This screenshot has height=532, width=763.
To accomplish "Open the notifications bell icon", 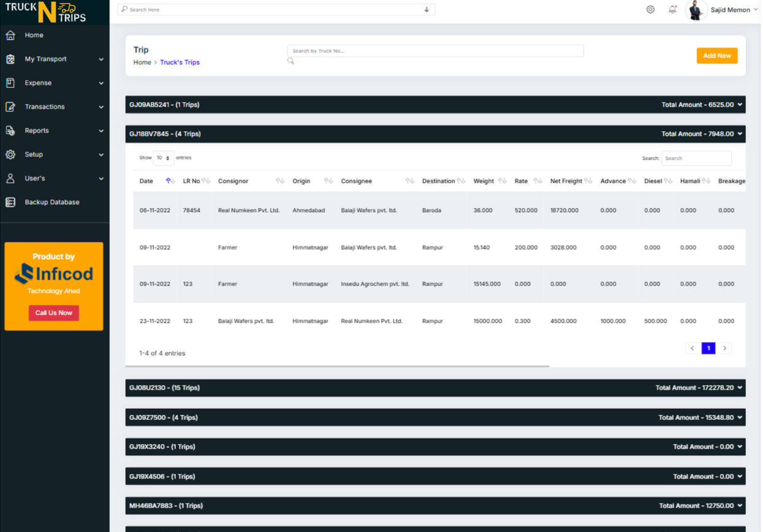I will (x=672, y=10).
